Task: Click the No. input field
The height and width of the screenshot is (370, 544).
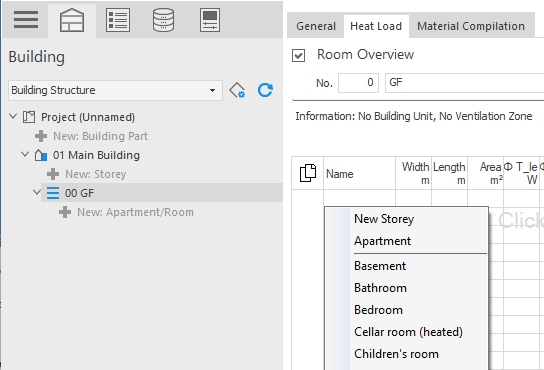Action: click(x=358, y=83)
